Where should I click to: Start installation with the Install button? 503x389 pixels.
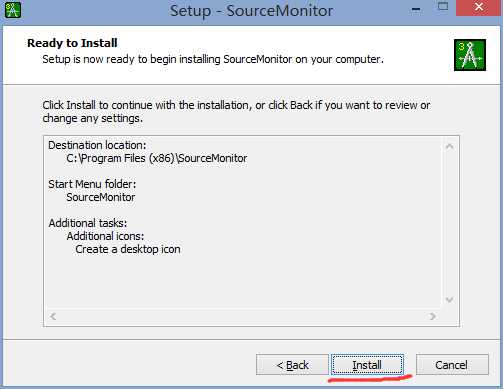click(x=367, y=365)
